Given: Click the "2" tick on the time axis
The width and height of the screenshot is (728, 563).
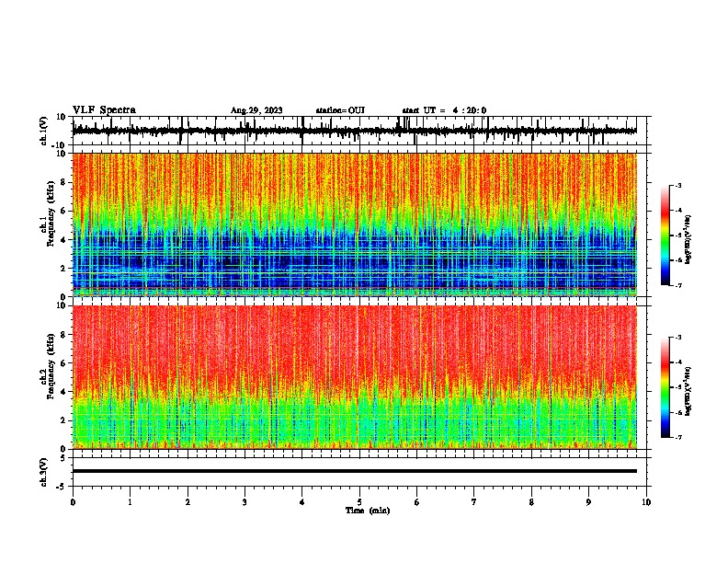Looking at the screenshot, I should pos(188,502).
